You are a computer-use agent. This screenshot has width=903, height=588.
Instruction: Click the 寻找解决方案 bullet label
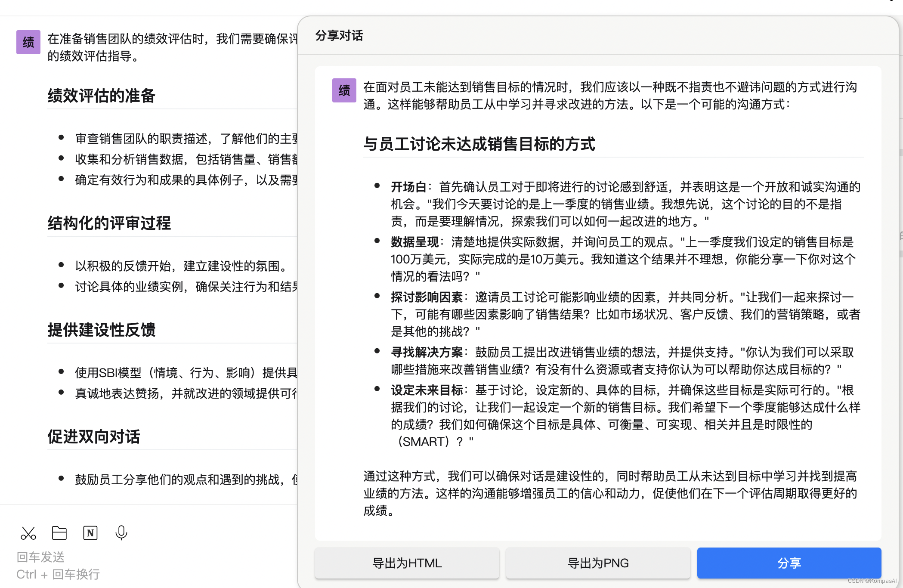coord(427,352)
